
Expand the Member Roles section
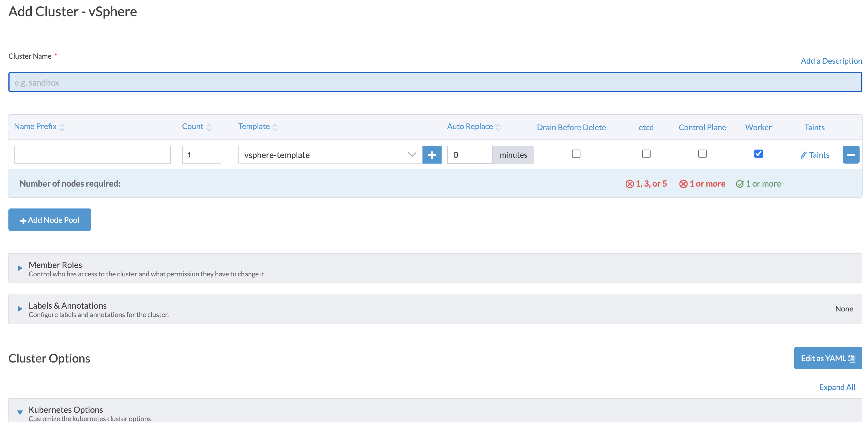19,268
